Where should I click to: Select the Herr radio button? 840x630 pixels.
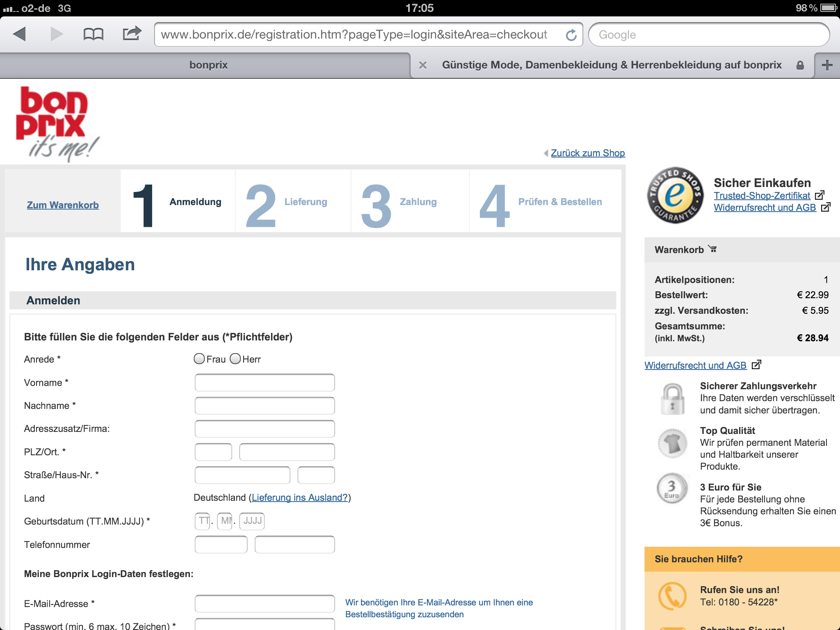point(235,359)
